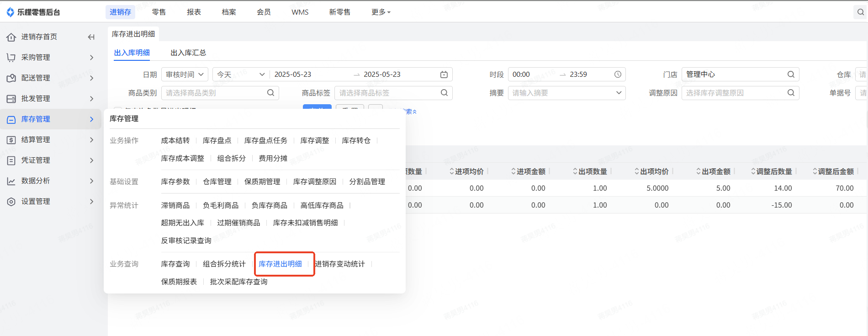Open 批次采配库存查询 in the flyout
The image size is (868, 336).
tap(239, 282)
